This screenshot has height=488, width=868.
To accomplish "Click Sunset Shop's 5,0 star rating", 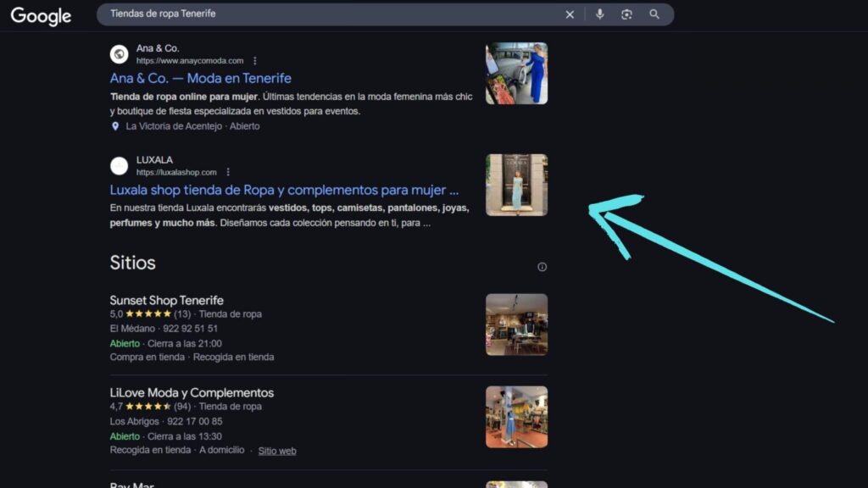I will (150, 314).
